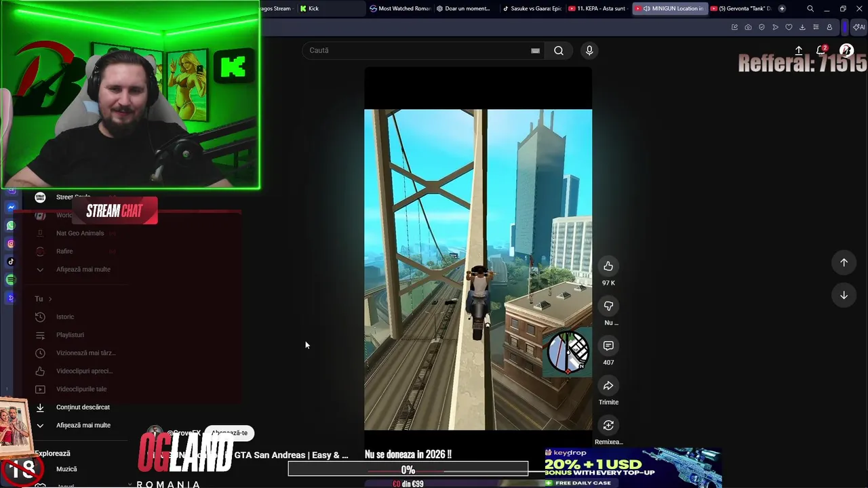
Task: Click the edit page icon in address bar
Action: [734, 27]
